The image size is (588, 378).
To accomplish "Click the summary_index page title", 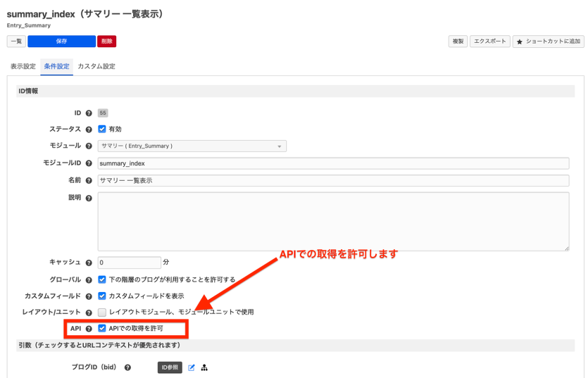I will coord(85,14).
